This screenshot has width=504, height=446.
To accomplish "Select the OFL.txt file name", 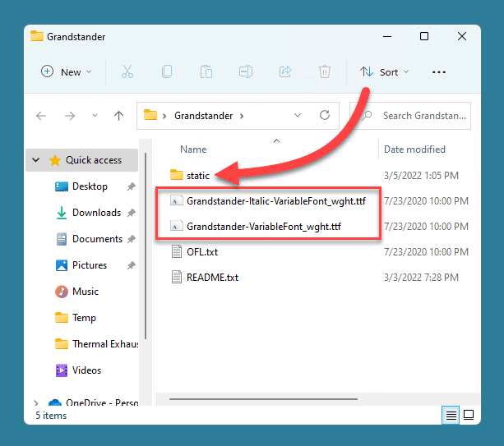I will tap(202, 252).
